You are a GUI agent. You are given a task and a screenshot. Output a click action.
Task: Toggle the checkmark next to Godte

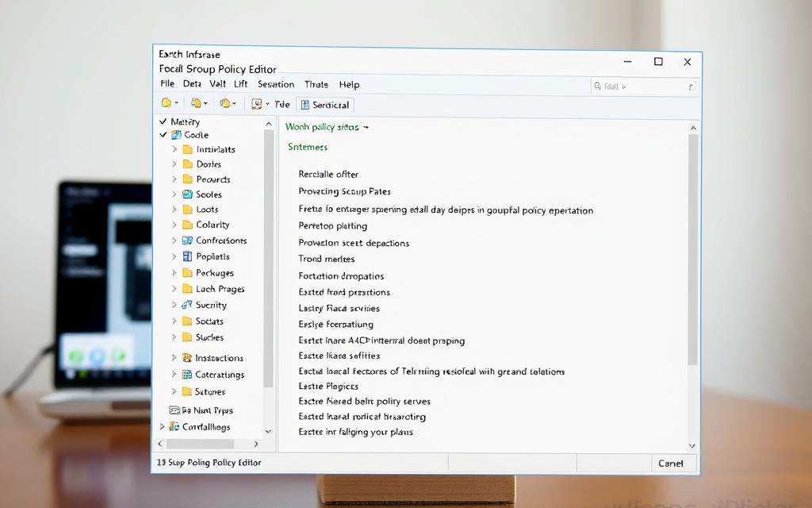coord(163,135)
